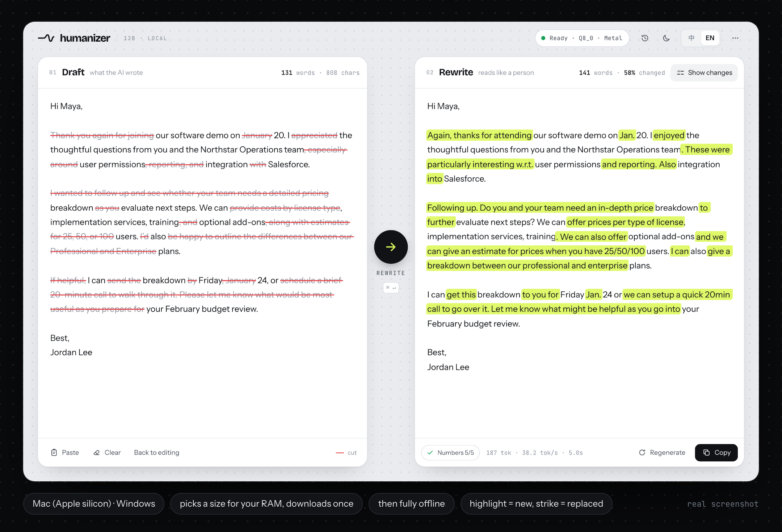Screen dimensions: 782x532
Task: Click highlighted 'enjoyed' in the rewrite
Action: [x=669, y=135]
